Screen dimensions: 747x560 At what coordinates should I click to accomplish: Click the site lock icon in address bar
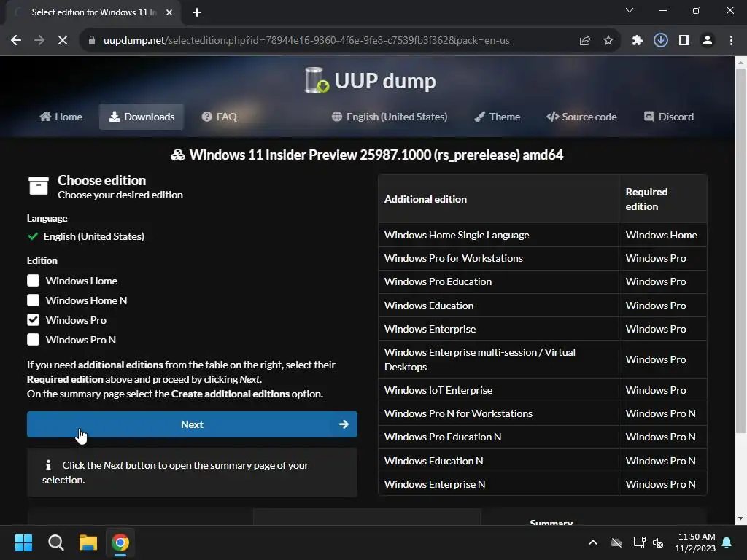[x=92, y=41]
